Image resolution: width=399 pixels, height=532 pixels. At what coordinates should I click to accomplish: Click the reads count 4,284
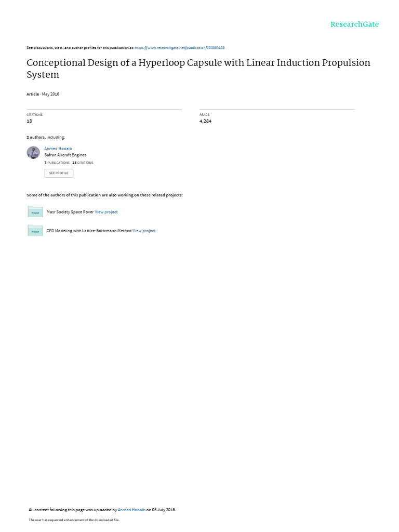pyautogui.click(x=205, y=121)
